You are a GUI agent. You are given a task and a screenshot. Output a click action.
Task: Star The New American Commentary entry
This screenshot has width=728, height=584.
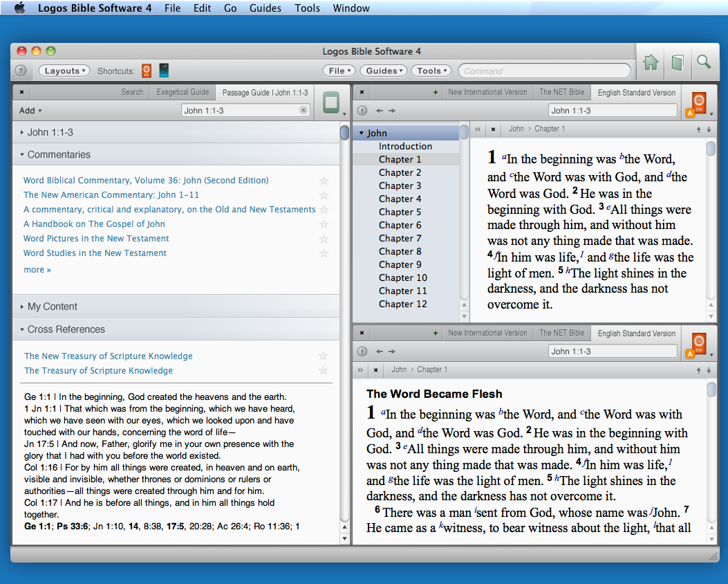click(324, 195)
